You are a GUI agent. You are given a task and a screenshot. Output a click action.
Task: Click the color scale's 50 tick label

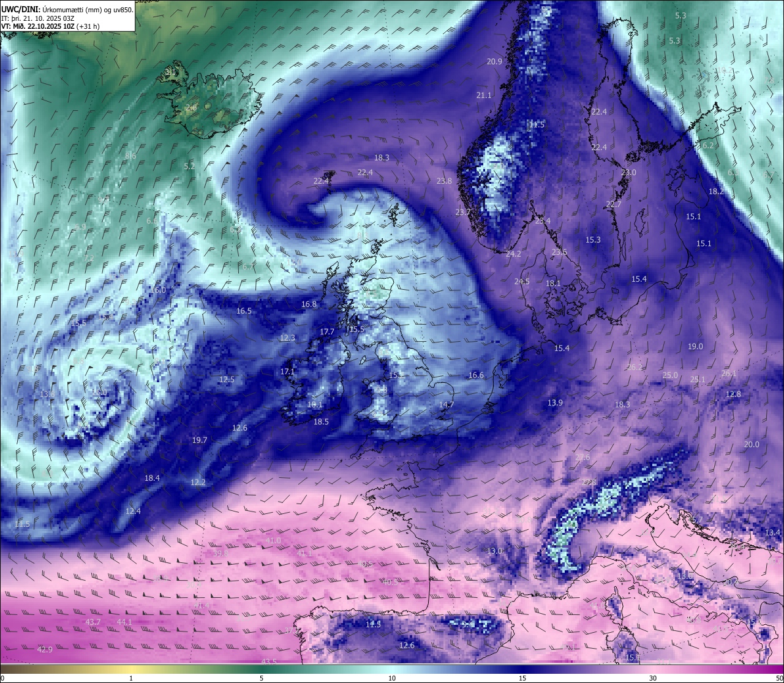(779, 678)
